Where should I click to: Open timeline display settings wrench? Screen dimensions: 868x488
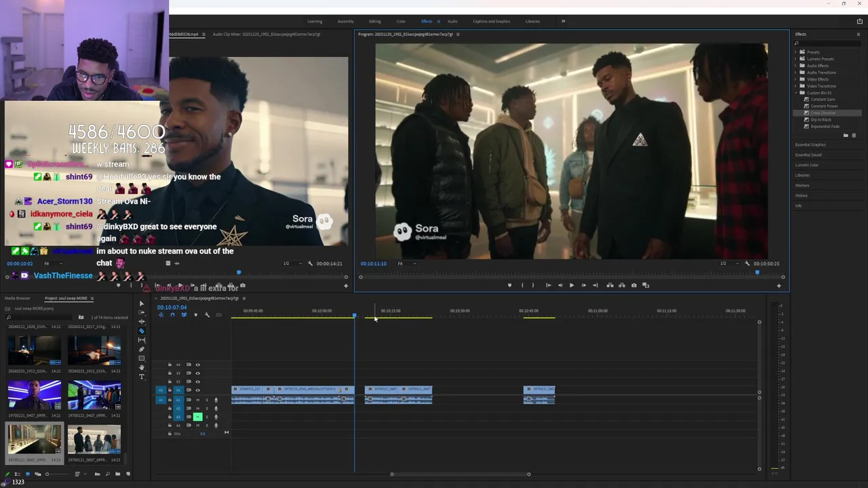pos(207,315)
